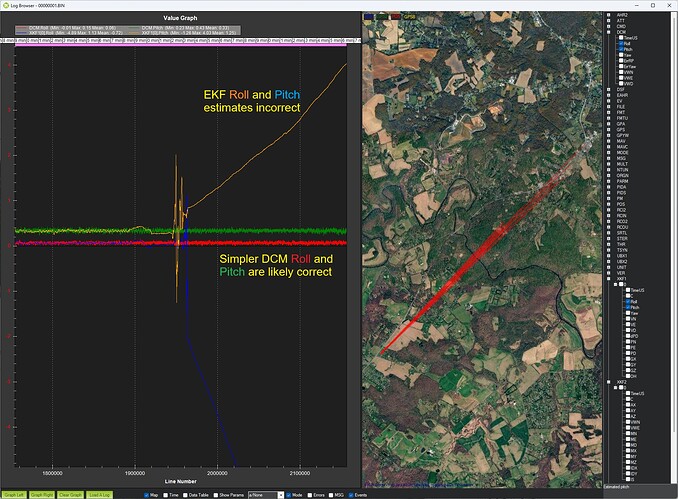Screen dimensions: 678x499
Task: Collapse the DCM tree node
Action: point(609,32)
